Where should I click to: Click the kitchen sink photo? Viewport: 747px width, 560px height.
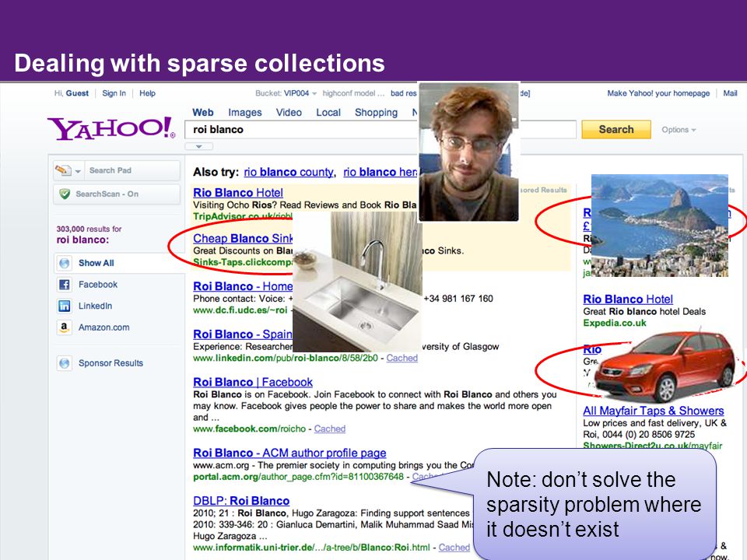pos(357,282)
